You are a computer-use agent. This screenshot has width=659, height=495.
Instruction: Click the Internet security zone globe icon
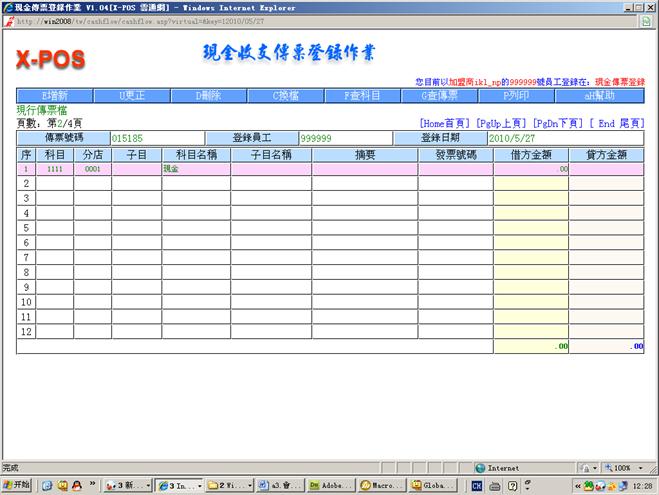[x=481, y=467]
